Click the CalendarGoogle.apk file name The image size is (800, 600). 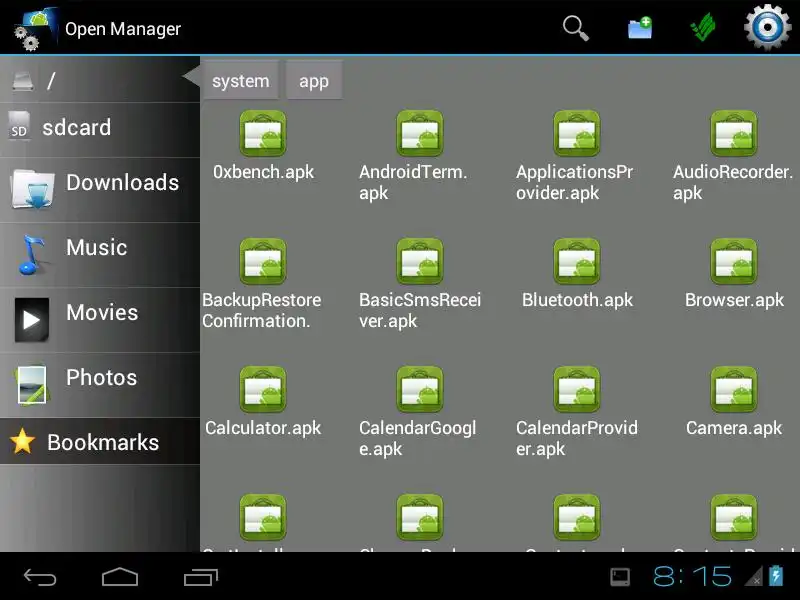[x=418, y=439]
